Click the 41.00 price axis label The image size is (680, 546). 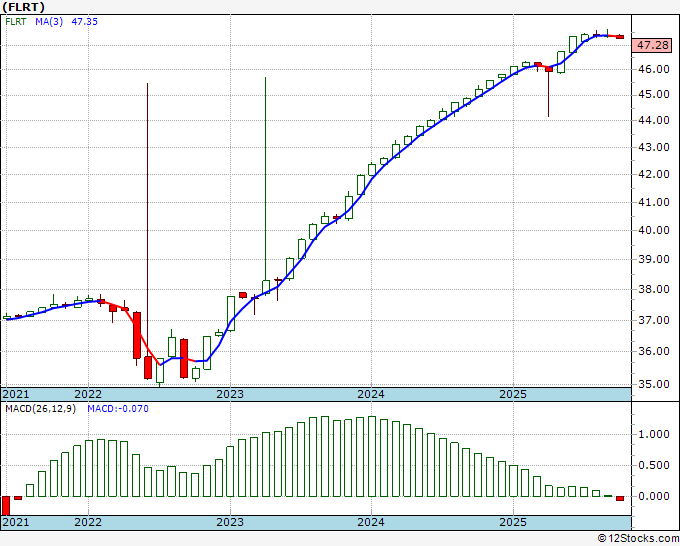point(654,202)
